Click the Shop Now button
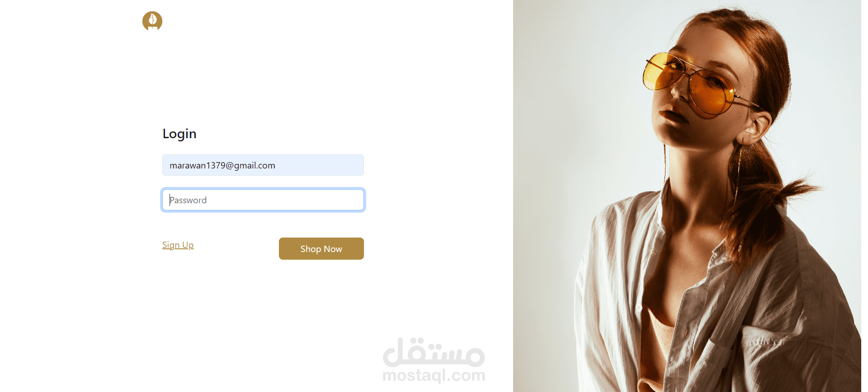This screenshot has height=392, width=868. pyautogui.click(x=321, y=248)
